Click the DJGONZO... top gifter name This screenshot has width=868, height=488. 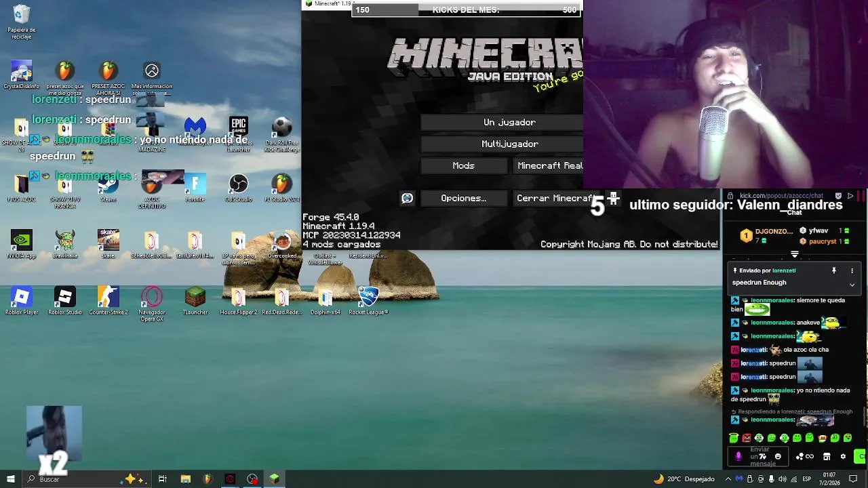click(774, 231)
